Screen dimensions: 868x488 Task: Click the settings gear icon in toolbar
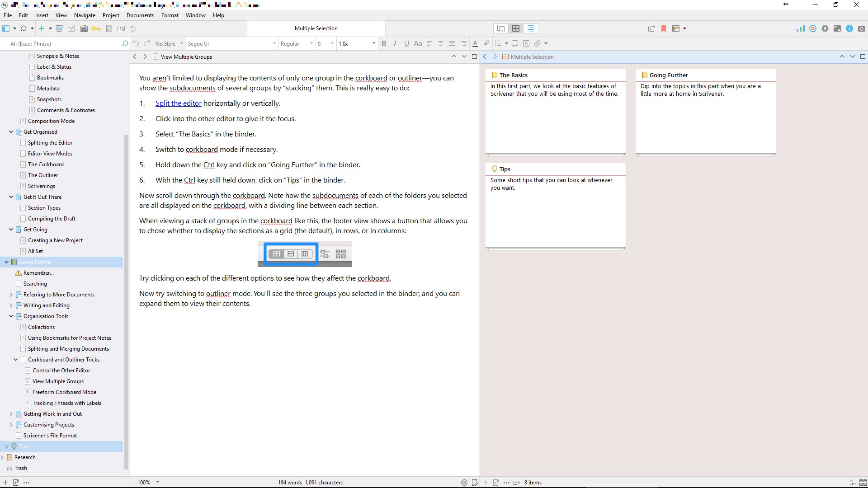[x=825, y=28]
